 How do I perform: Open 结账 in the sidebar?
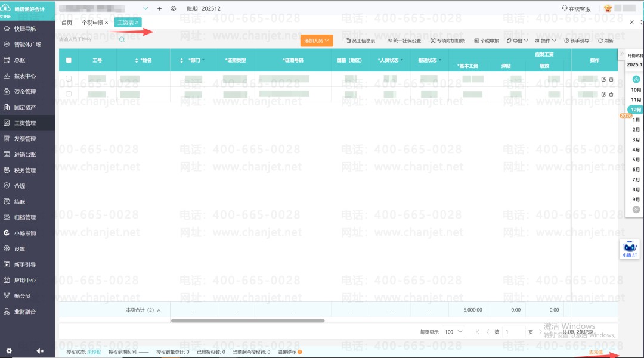(x=19, y=201)
